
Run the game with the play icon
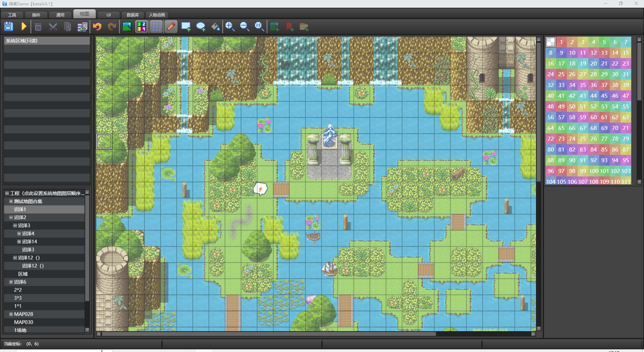24,27
